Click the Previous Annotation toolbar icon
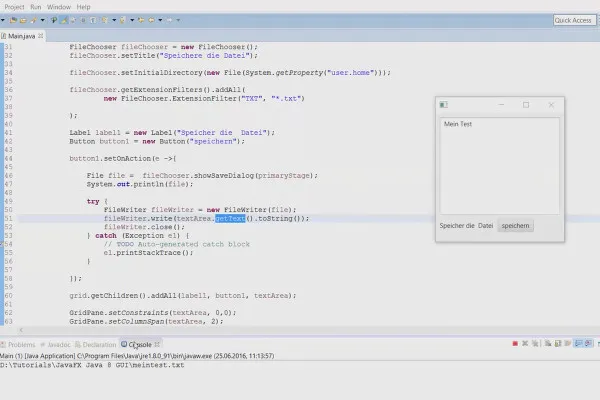Image resolution: width=600 pixels, height=400 pixels. (122, 20)
